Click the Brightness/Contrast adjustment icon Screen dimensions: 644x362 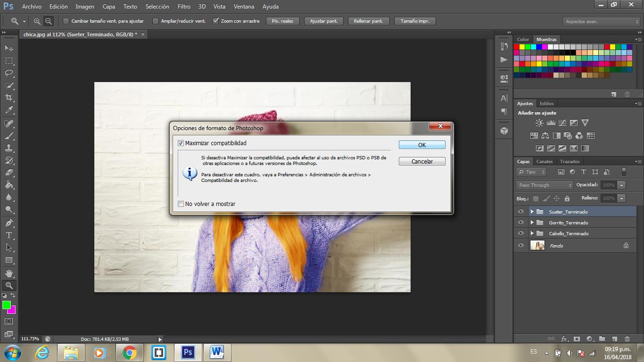click(x=539, y=123)
